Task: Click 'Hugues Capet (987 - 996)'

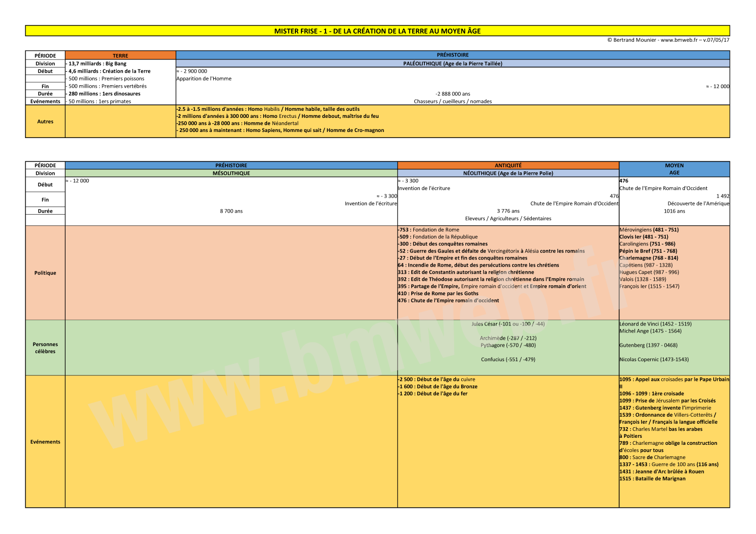Action: click(x=649, y=272)
